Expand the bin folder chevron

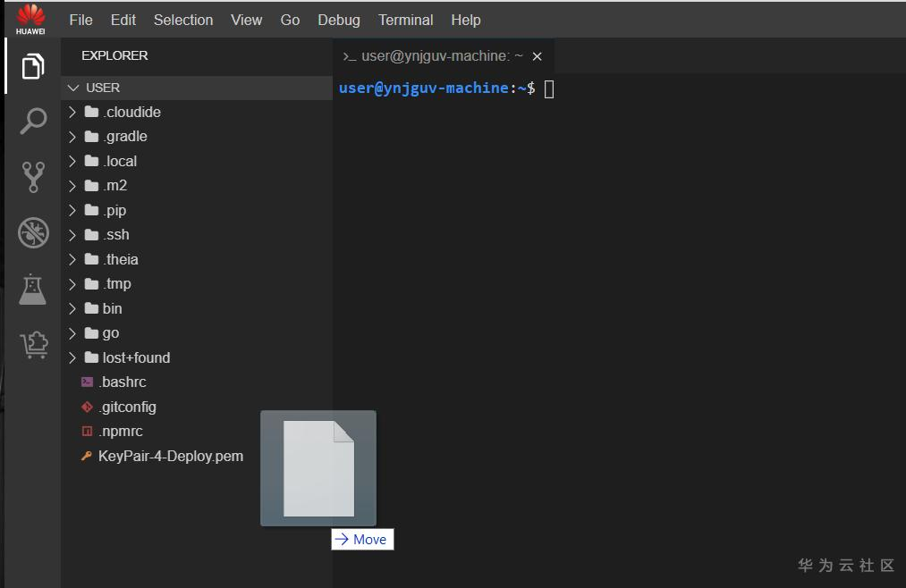pyautogui.click(x=72, y=308)
